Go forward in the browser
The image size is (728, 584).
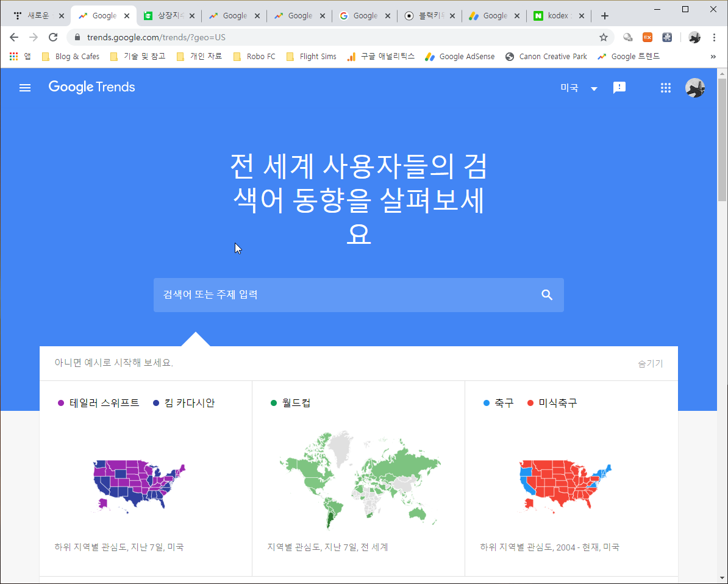pos(34,37)
